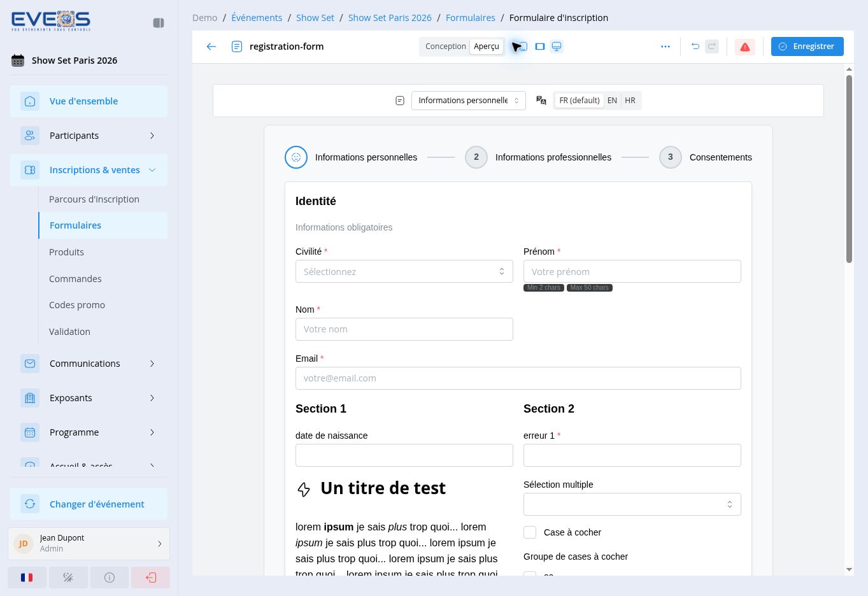Viewport: 868px width, 596px height.
Task: Switch to desktop monitor preview icon
Action: point(557,46)
